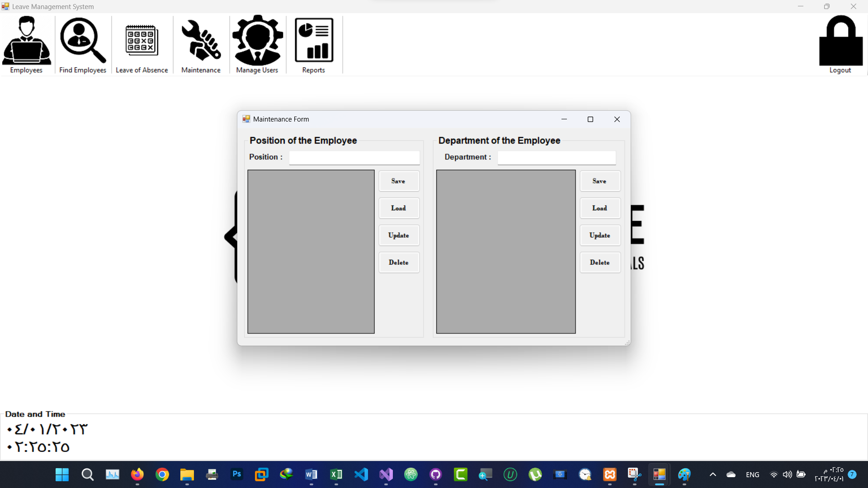
Task: Load the departments list
Action: click(x=600, y=208)
